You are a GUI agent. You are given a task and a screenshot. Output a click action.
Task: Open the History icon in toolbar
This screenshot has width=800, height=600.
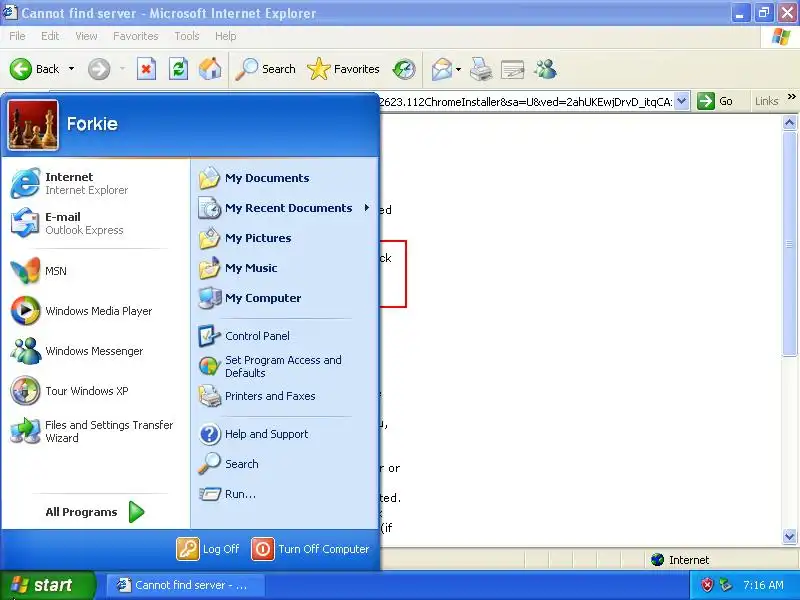point(404,69)
